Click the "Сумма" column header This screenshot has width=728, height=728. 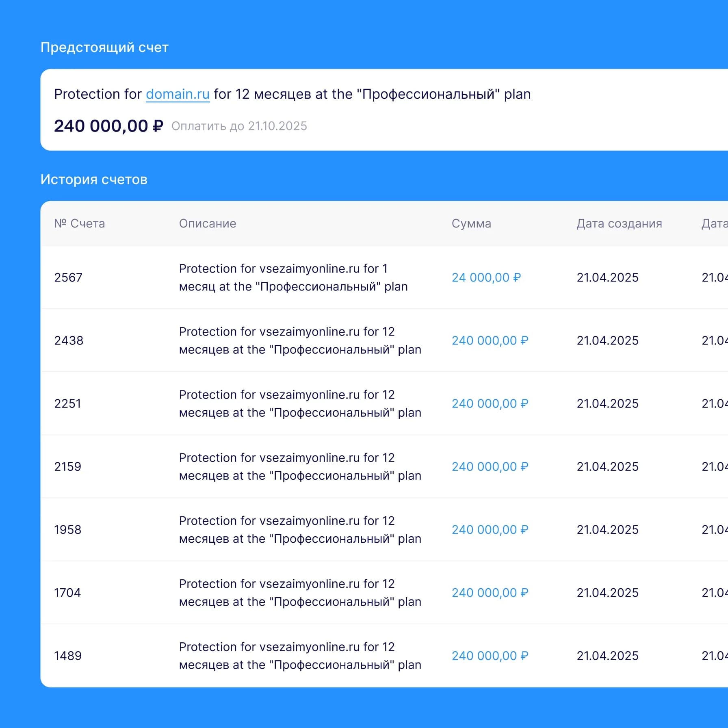[x=471, y=223]
